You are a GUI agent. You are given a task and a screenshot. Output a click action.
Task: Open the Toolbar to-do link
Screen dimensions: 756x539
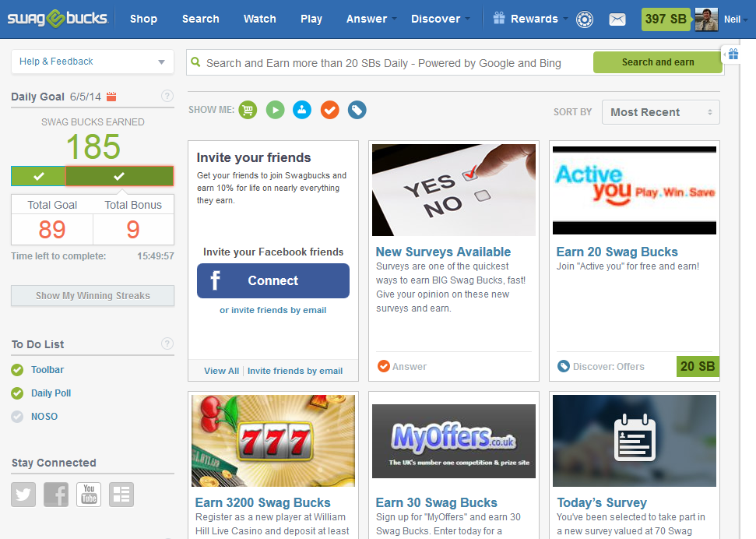coord(47,370)
